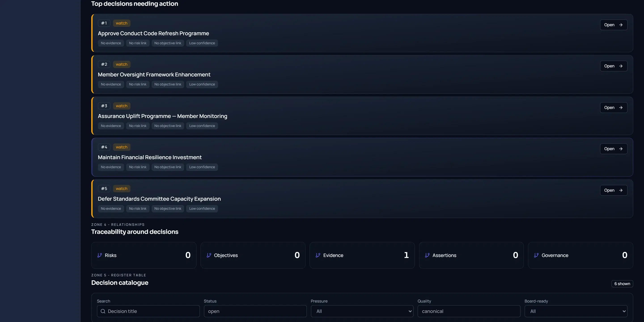Click No objective link tag on decision #3
This screenshot has width=644, height=322.
pos(168,126)
